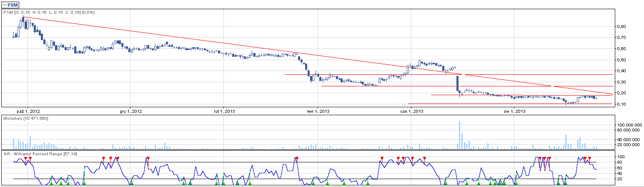Click the 40 000 000 volume axis label

pos(628,139)
